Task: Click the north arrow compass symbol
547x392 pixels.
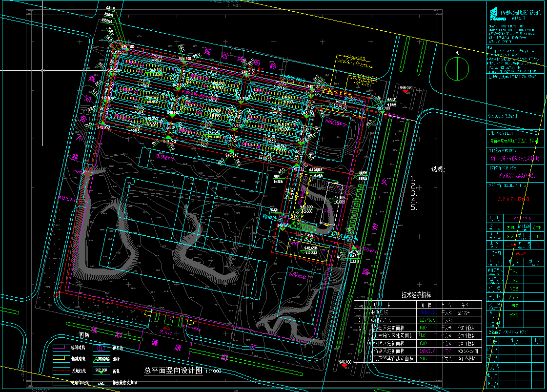Action: coord(458,69)
